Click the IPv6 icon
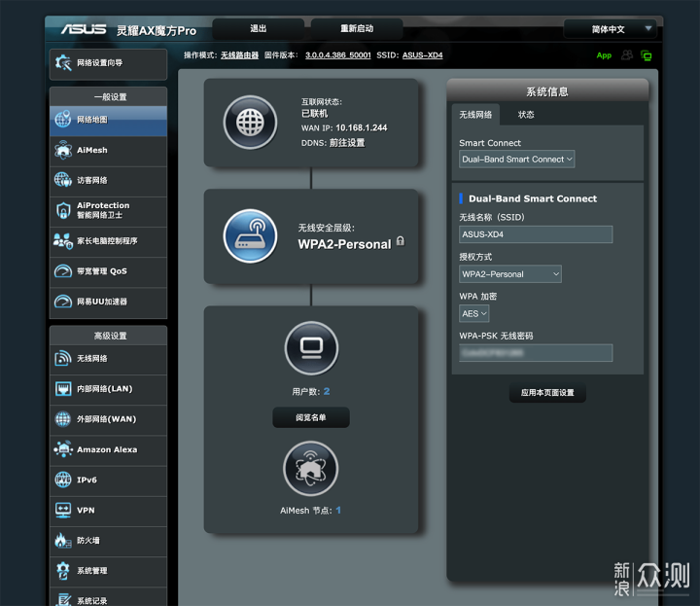The width and height of the screenshot is (700, 606). [63, 480]
